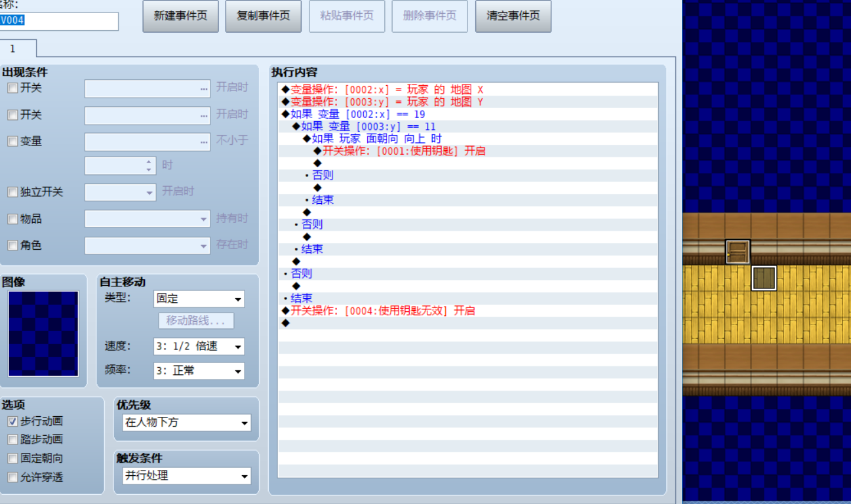Image resolution: width=851 pixels, height=504 pixels.
Task: Select the last 结束 line before 开关操作 [0004]
Action: pos(467,298)
